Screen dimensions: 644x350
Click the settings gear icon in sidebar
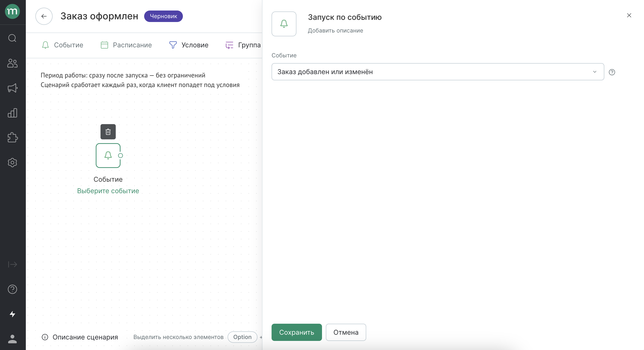coord(12,163)
